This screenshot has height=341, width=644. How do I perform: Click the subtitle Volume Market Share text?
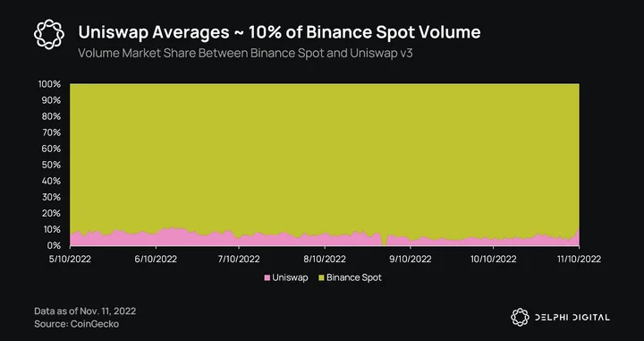point(245,54)
